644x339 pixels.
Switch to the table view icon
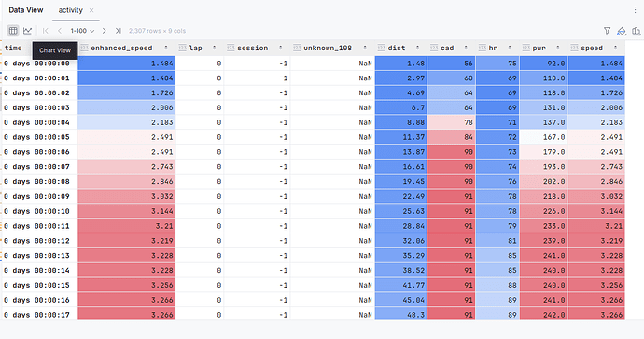pyautogui.click(x=13, y=31)
